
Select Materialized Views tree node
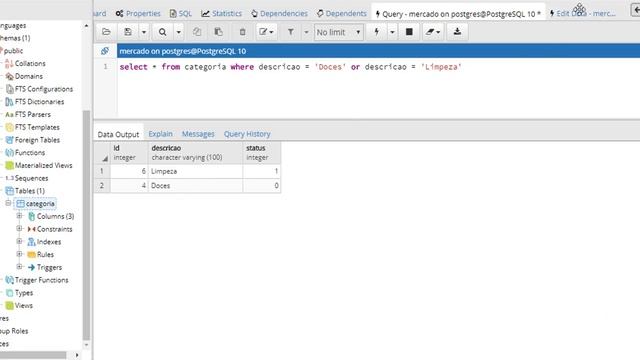(x=43, y=165)
